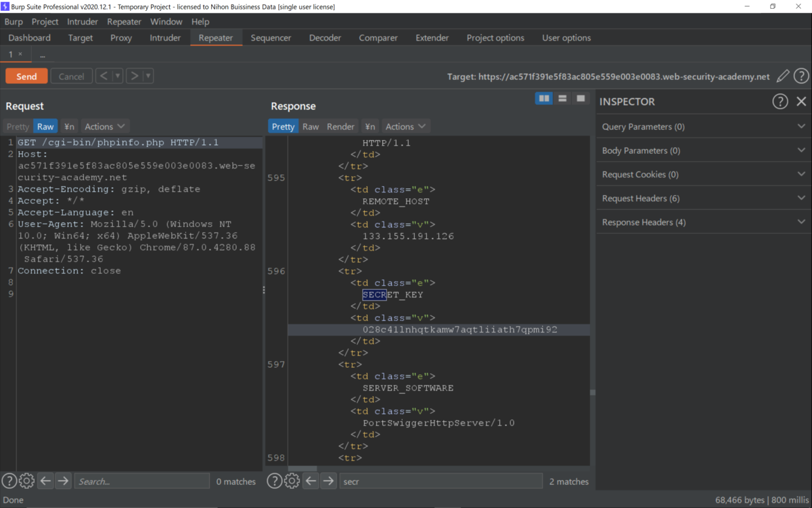Send the request
The height and width of the screenshot is (508, 812).
click(x=26, y=76)
